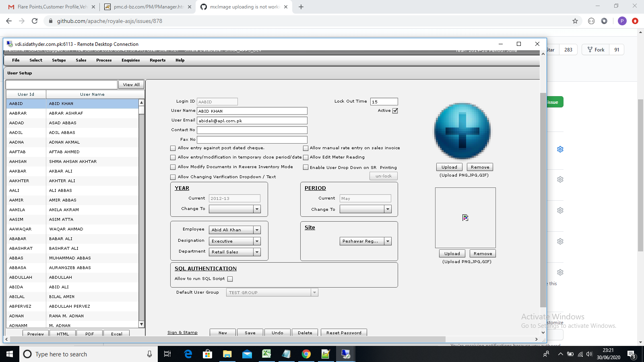Open the Remote Desktop Connection taskbar icon

(345, 354)
